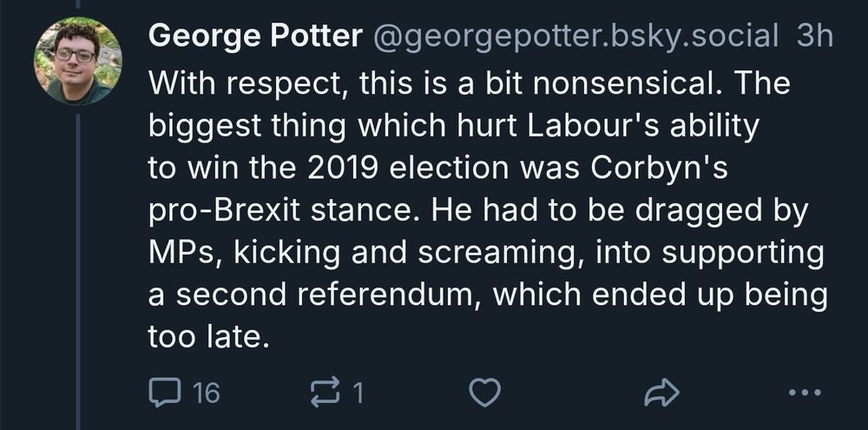Click the repost count number 1
This screenshot has height=430, width=868.
[x=358, y=394]
